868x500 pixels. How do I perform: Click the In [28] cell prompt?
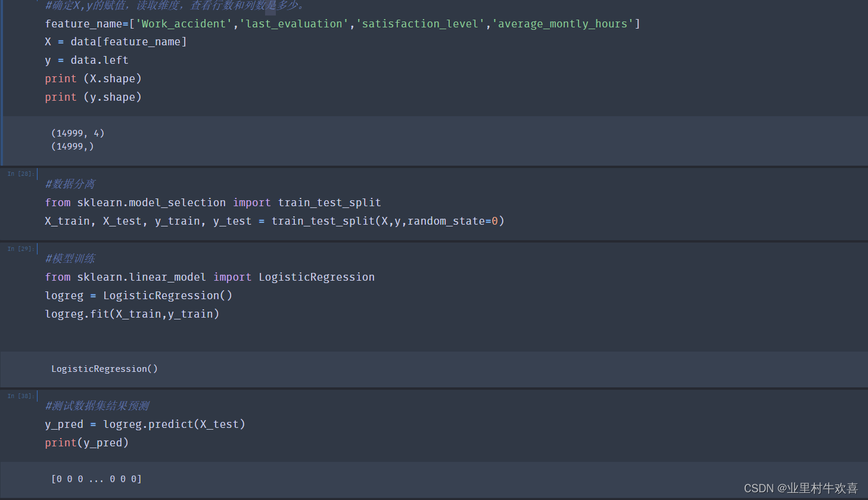click(20, 174)
